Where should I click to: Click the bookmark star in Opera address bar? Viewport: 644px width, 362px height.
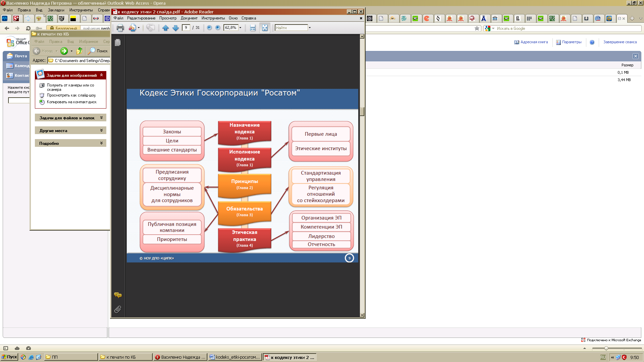coord(477,28)
